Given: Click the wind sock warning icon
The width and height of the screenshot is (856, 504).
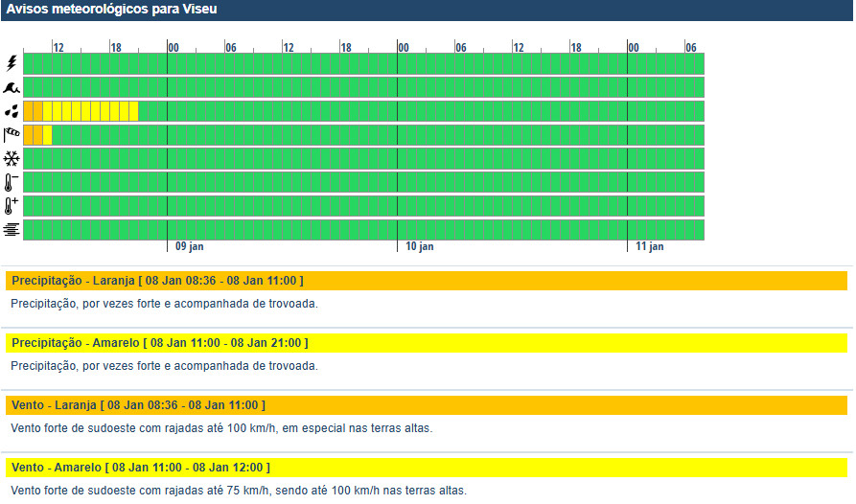Looking at the screenshot, I should 12,135.
